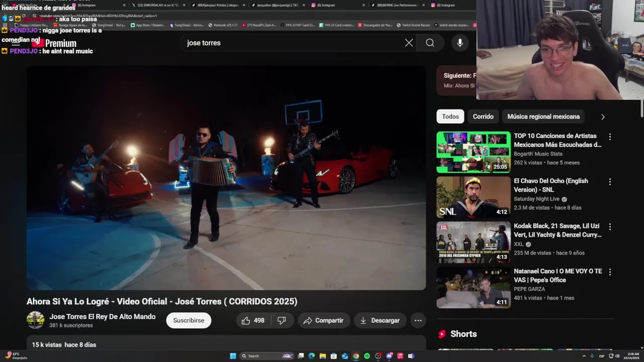Open the Jose Torres channel avatar
Screen dimensions: 644x362
35,320
